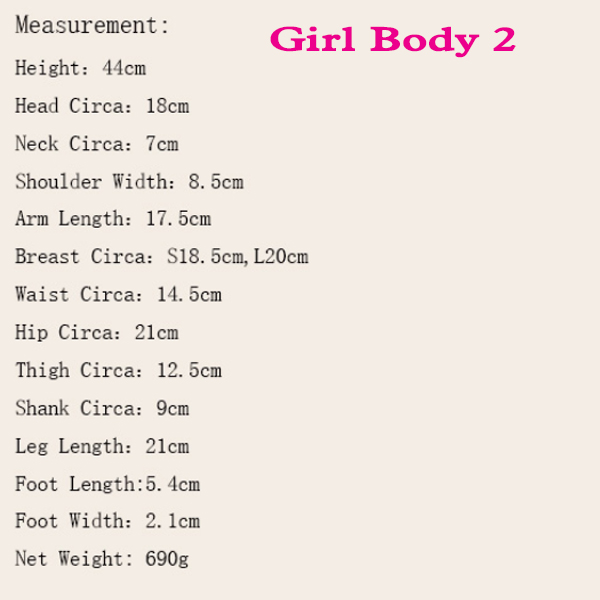Click the 'Foot Length:5.4cm' text
Viewport: 600px width, 600px height.
[108, 484]
